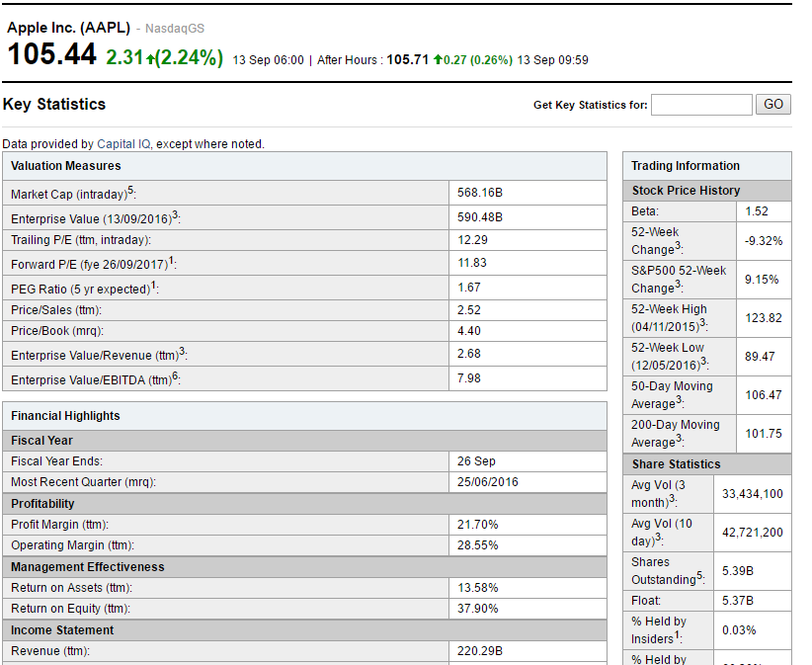Screen dimensions: 812x665
Task: Select Return on Equity value 37.90%
Action: click(477, 609)
